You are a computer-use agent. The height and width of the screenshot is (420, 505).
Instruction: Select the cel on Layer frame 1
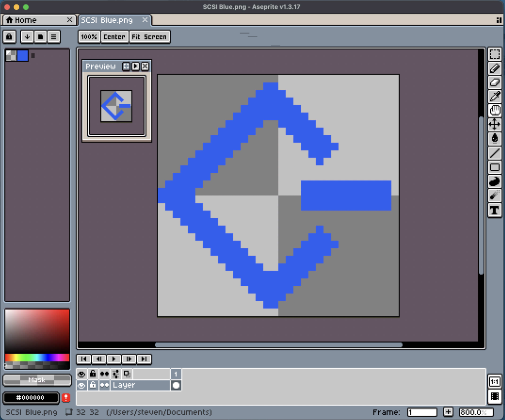(x=176, y=385)
